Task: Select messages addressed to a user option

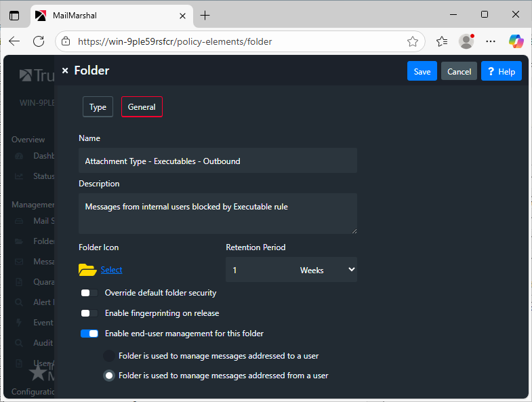Action: coord(108,355)
